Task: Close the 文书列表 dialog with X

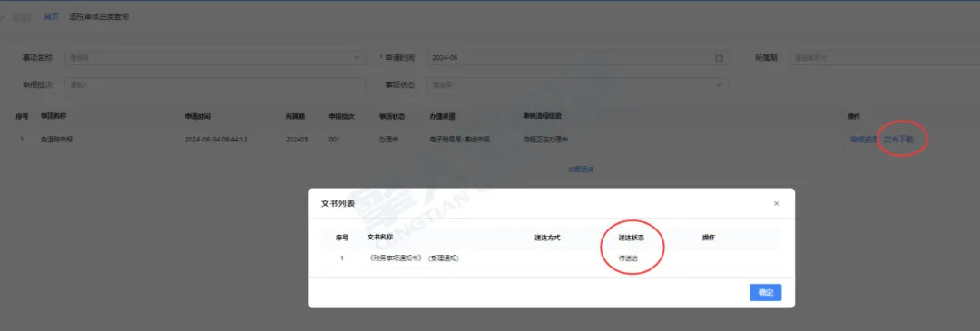Action: 776,204
